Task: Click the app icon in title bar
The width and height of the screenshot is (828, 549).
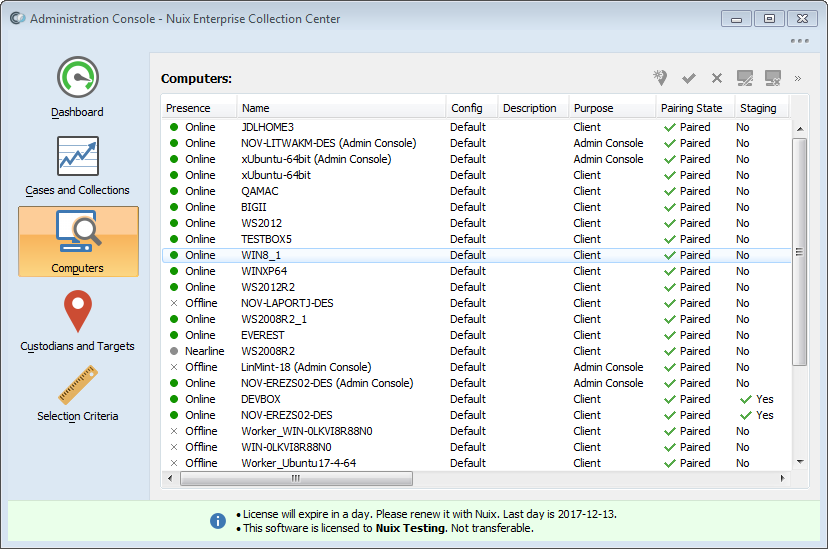Action: (x=17, y=18)
